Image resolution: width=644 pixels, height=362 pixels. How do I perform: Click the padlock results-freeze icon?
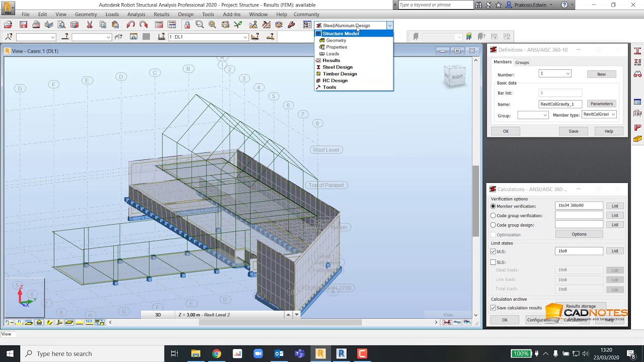[187, 25]
